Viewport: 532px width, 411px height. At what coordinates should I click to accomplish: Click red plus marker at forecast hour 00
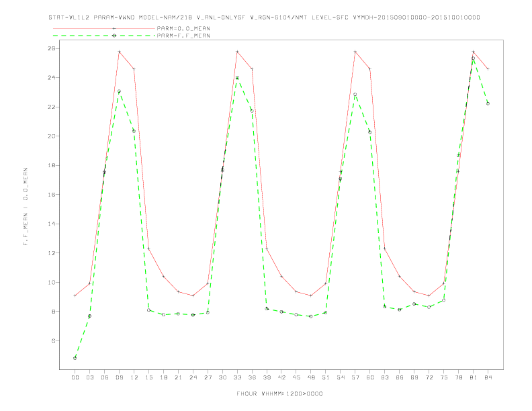tap(75, 295)
